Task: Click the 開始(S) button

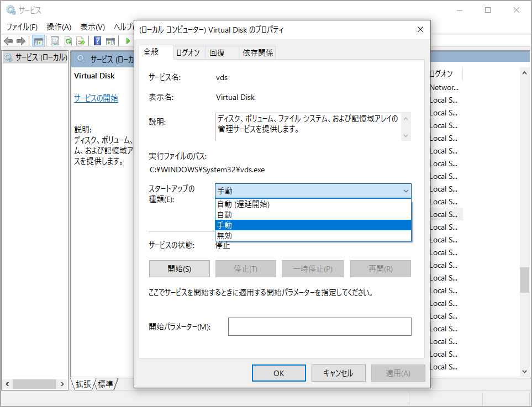Action: [180, 268]
